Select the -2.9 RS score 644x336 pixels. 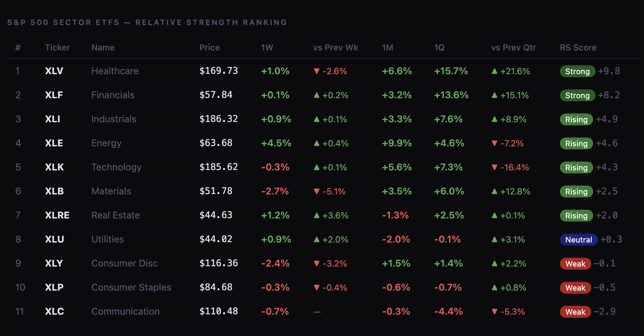tap(605, 312)
